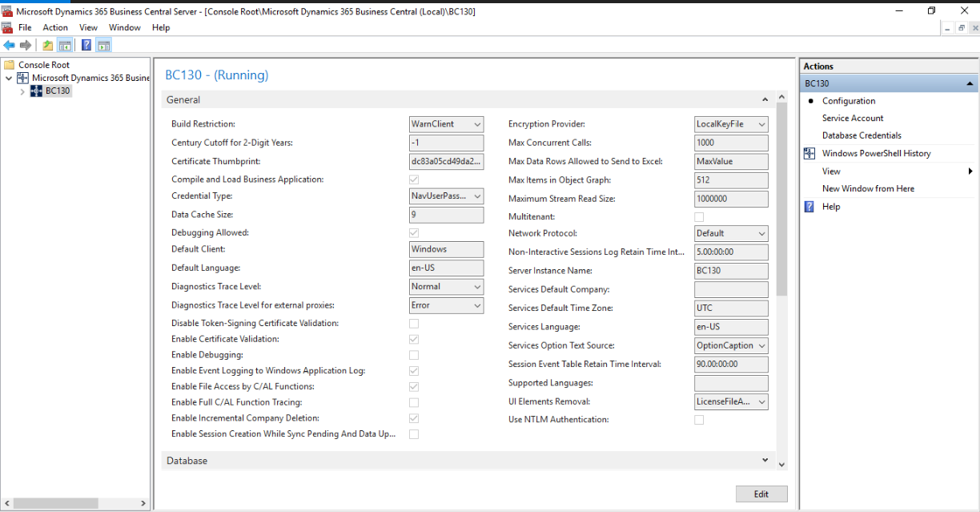Viewport: 980px width, 512px height.
Task: Click the Console Root folder icon
Action: click(10, 65)
